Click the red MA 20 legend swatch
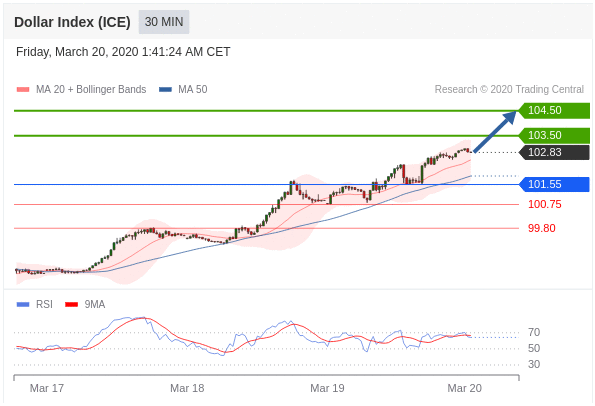The image size is (595, 406). 23,90
